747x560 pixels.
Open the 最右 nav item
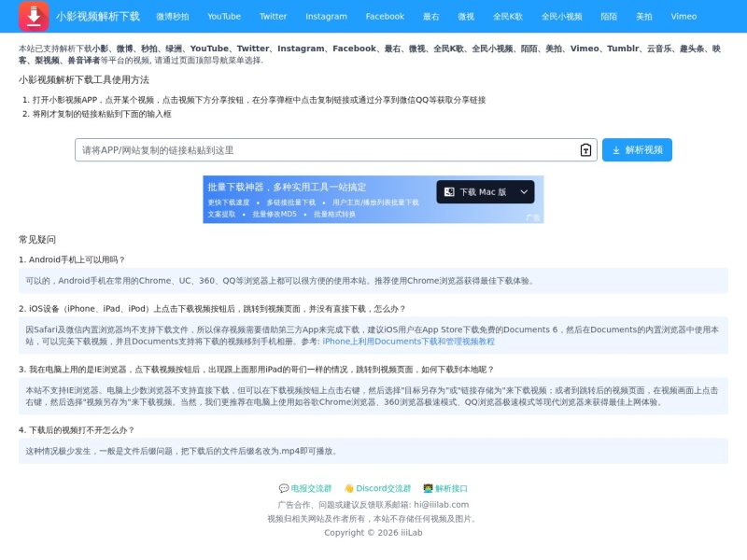click(431, 17)
